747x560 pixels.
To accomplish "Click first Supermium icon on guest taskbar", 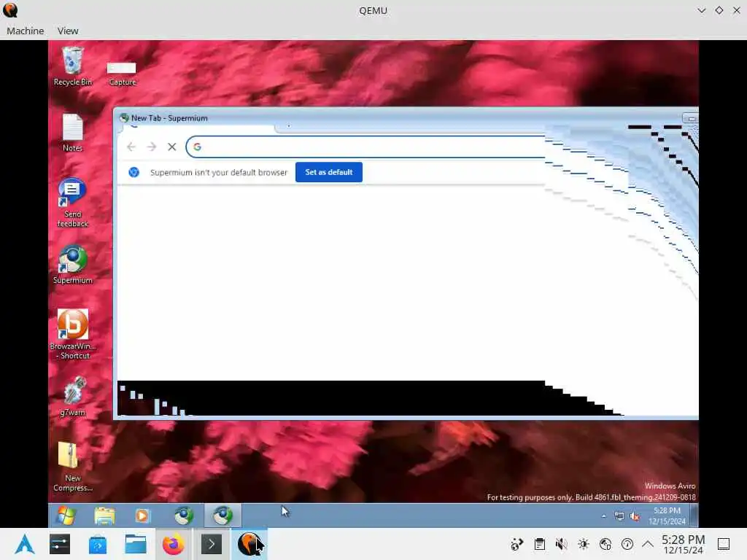I will [183, 516].
